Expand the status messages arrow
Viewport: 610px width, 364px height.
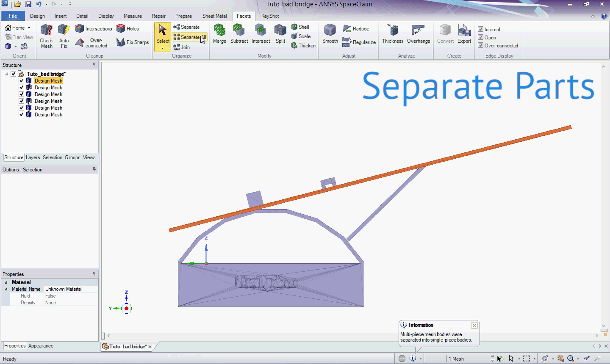[x=421, y=358]
